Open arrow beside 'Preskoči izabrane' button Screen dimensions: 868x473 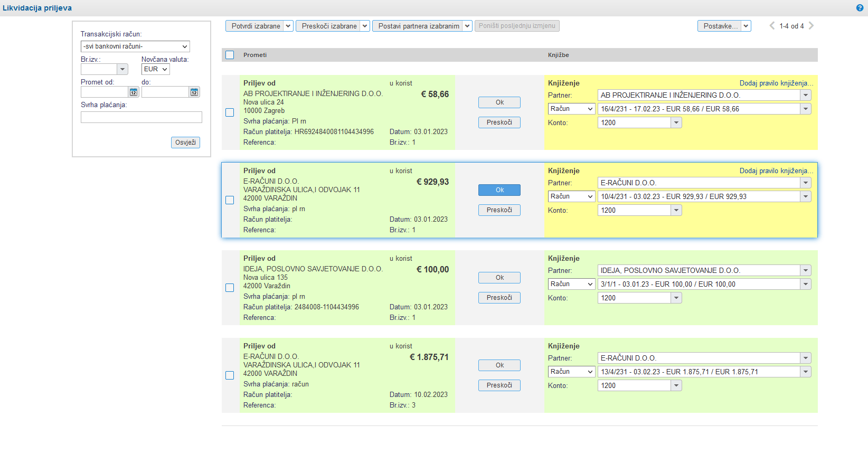pos(365,26)
